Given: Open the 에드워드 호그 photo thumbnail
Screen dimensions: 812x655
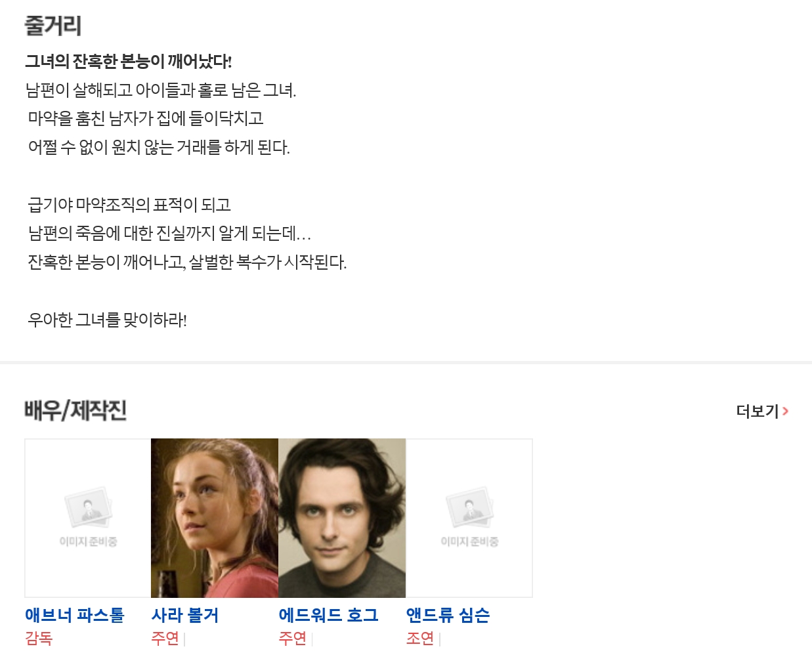Looking at the screenshot, I should [342, 518].
